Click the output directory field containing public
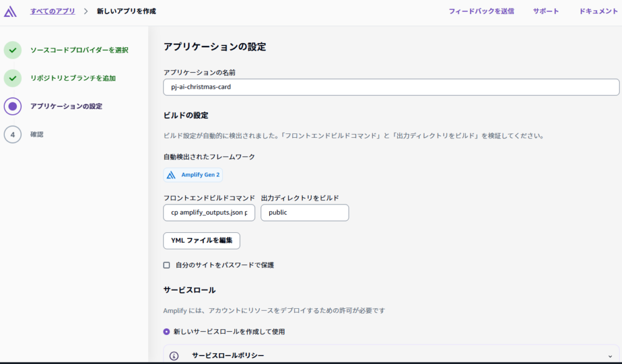622x364 pixels. (304, 213)
